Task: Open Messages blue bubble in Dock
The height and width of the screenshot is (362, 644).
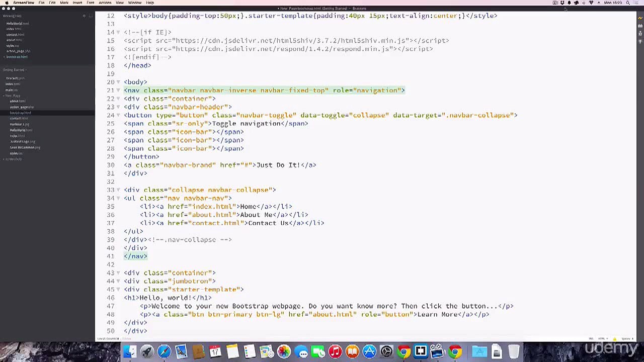Action: [301, 351]
